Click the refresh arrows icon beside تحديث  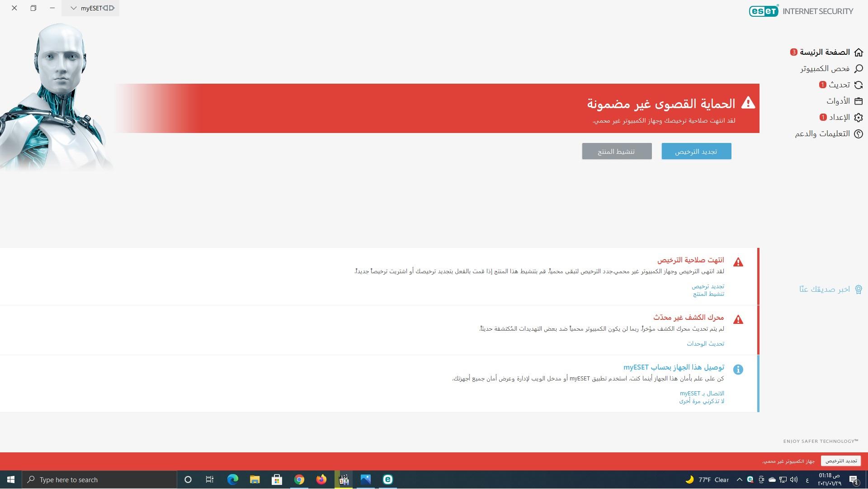(859, 85)
